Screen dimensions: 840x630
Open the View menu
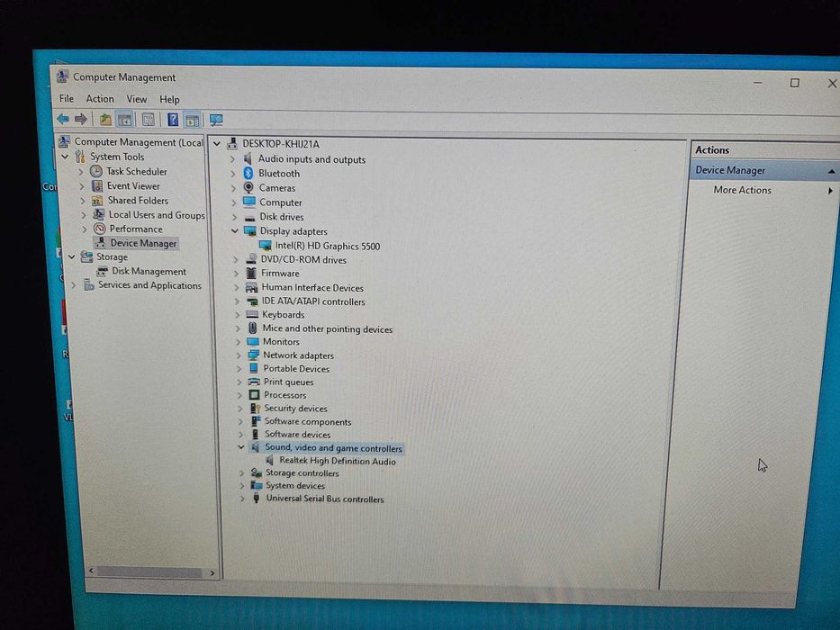137,99
